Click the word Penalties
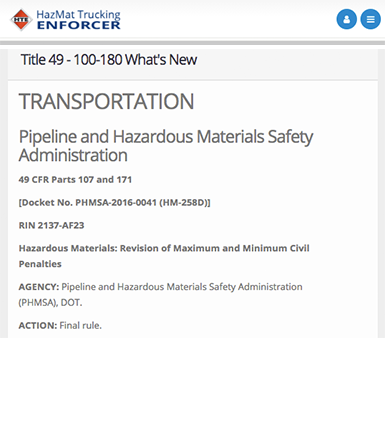Screen dimensions: 385x447 (x=40, y=264)
